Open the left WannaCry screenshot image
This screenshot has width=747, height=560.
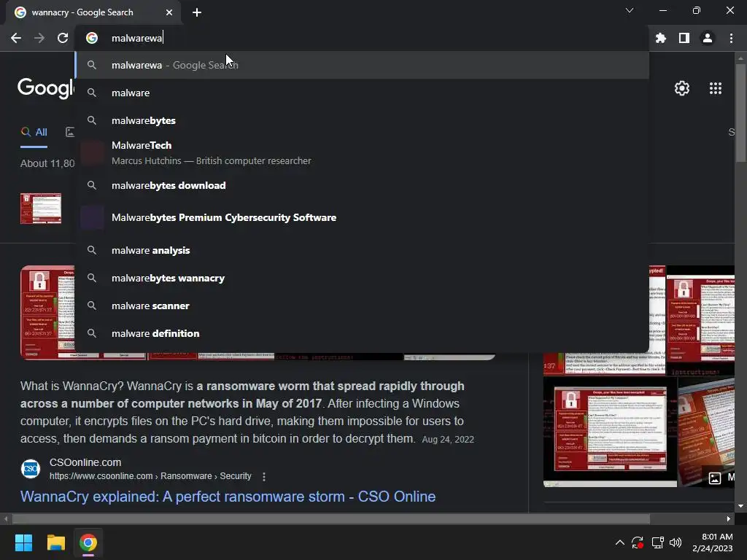pyautogui.click(x=47, y=312)
